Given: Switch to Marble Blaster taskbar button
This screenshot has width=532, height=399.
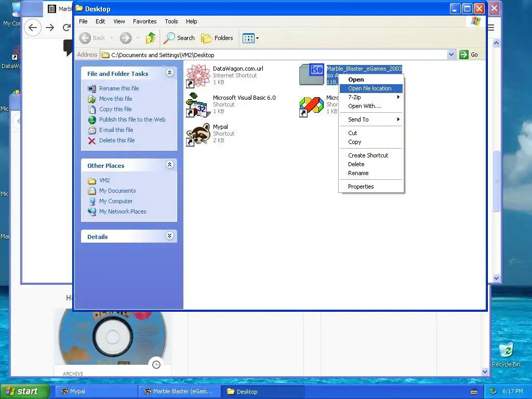Looking at the screenshot, I should [x=180, y=392].
